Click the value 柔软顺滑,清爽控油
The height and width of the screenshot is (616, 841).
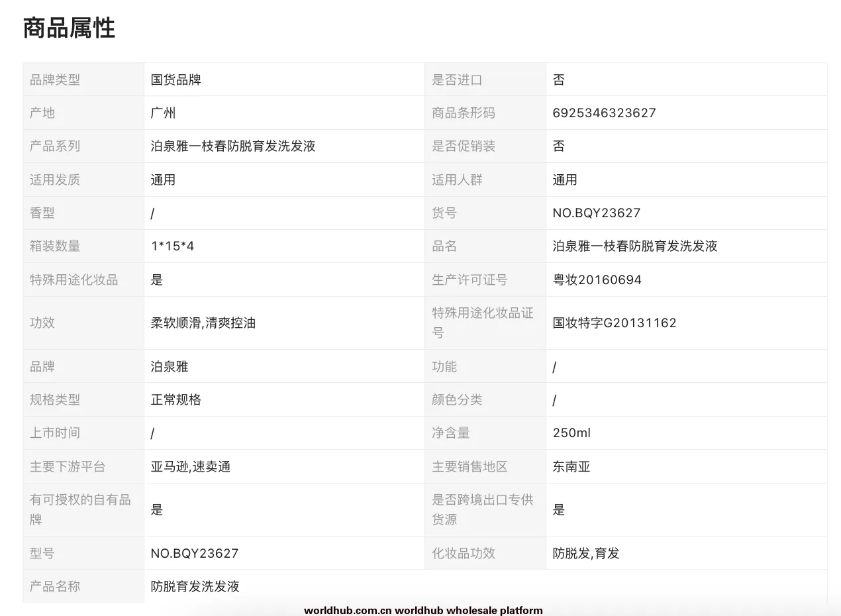click(x=203, y=323)
